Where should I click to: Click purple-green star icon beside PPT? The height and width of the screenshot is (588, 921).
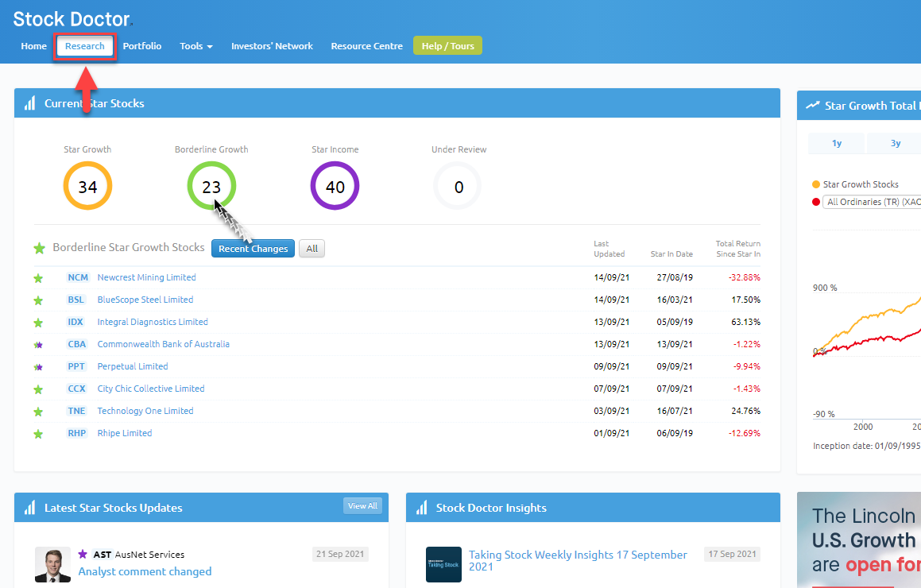click(38, 367)
